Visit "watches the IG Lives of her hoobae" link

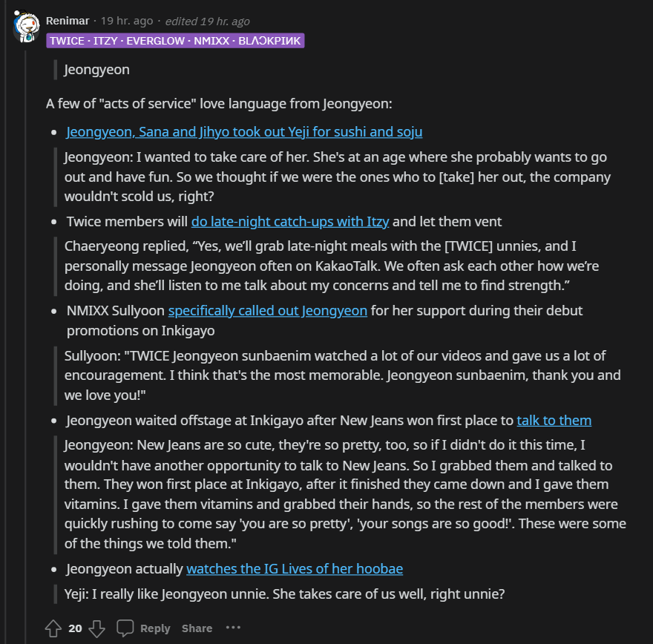pyautogui.click(x=295, y=569)
